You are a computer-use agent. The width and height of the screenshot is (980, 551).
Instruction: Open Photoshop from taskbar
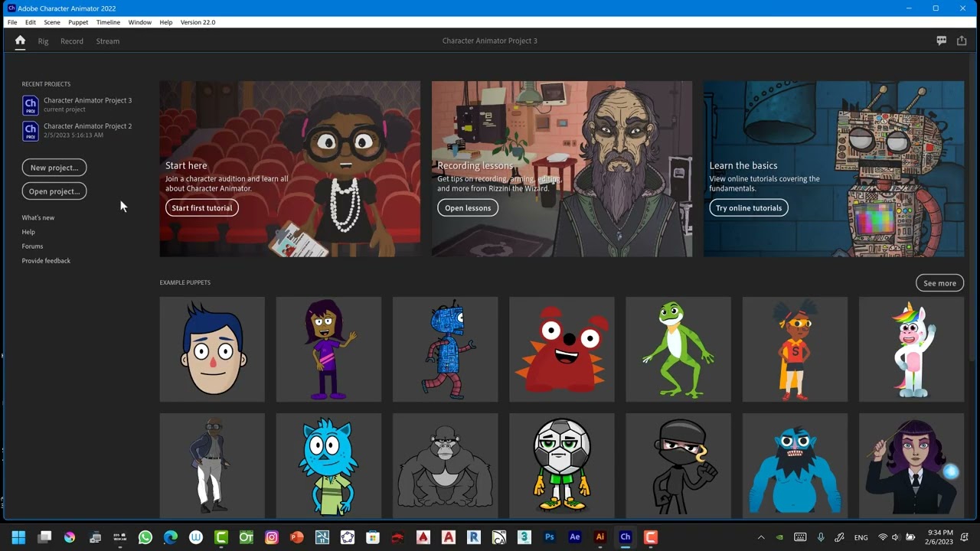tap(550, 537)
